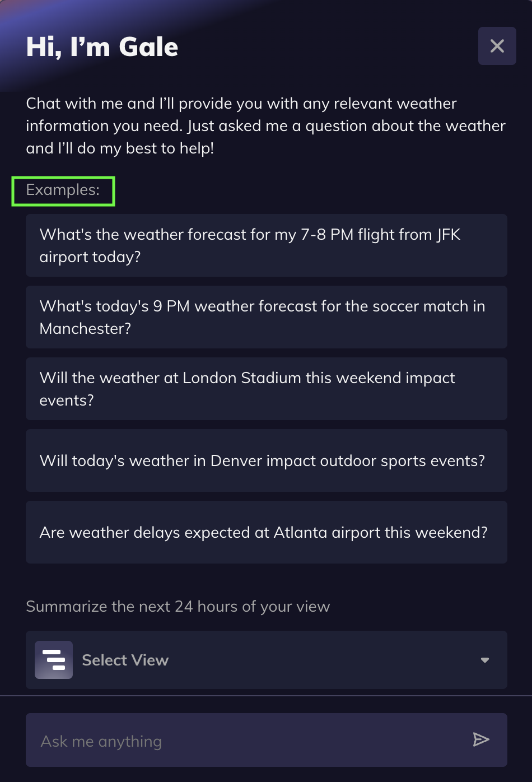Viewport: 532px width, 782px height.
Task: Click Summarize the next 24 hours text
Action: tap(178, 606)
